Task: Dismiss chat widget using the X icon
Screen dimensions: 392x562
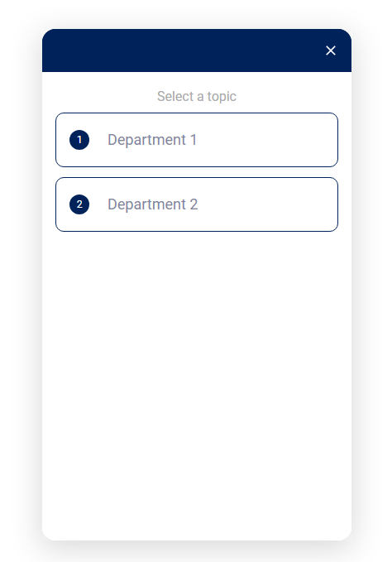Action: click(x=331, y=50)
